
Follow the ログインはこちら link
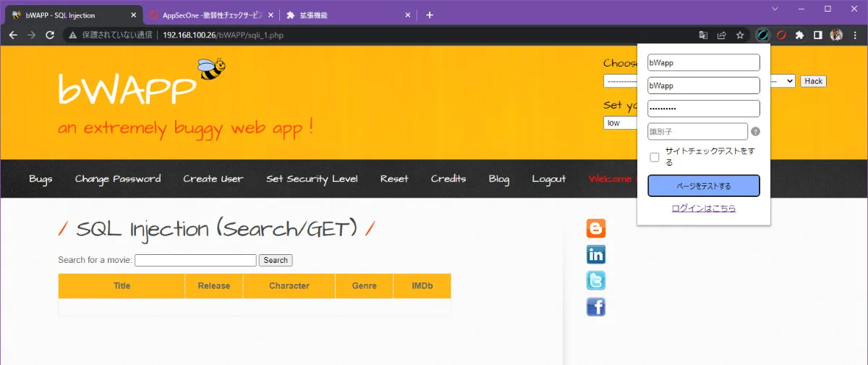[x=704, y=209]
